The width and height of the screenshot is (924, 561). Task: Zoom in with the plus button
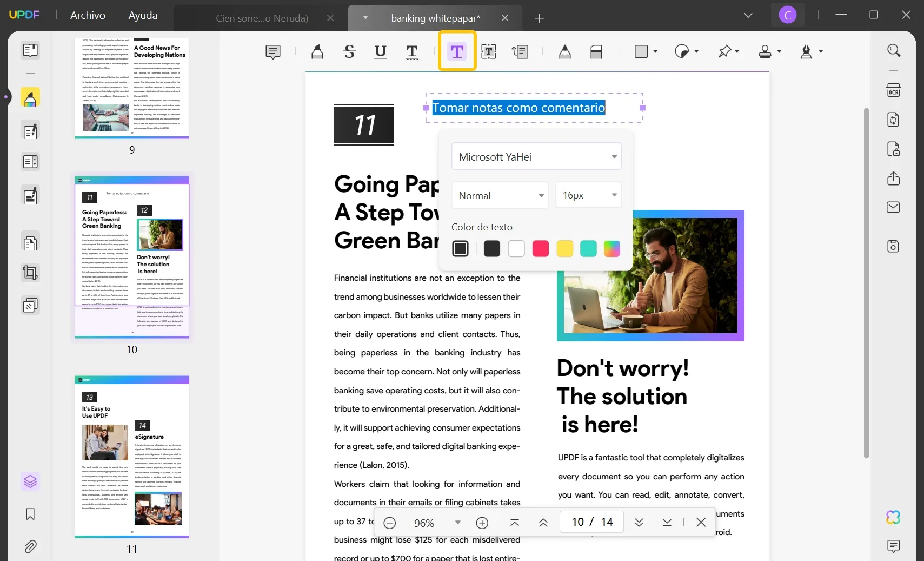tap(482, 523)
